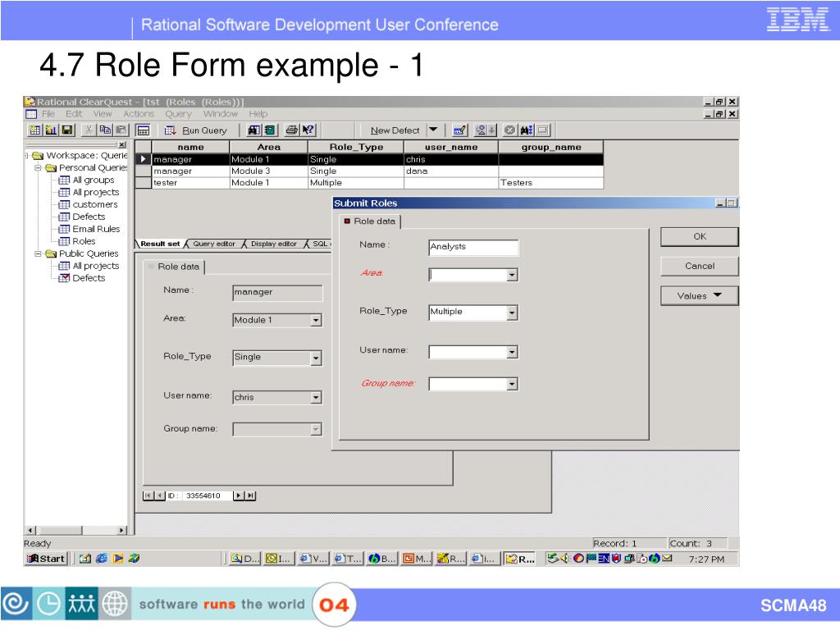This screenshot has height=630, width=840.
Task: Go to next record arrow
Action: click(239, 496)
